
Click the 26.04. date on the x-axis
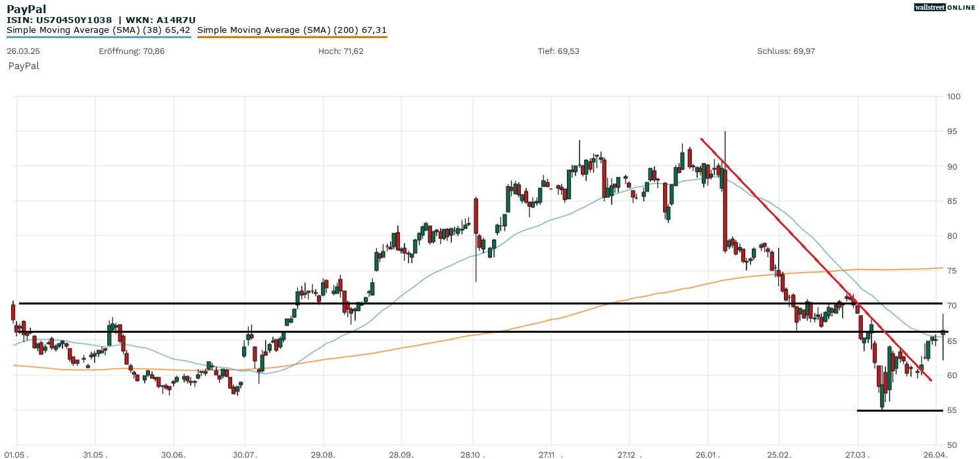click(x=935, y=454)
